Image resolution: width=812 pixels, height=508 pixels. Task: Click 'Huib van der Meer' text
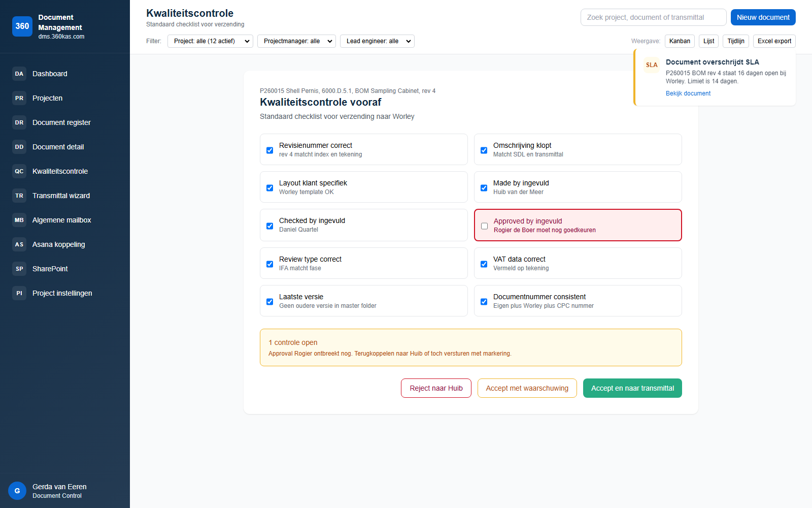(x=518, y=192)
